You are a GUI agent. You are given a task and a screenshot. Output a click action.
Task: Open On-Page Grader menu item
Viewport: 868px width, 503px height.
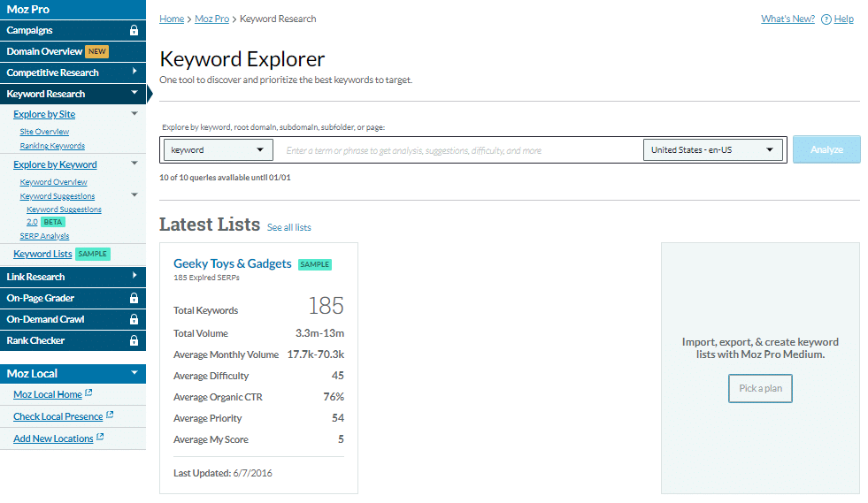[x=73, y=298]
